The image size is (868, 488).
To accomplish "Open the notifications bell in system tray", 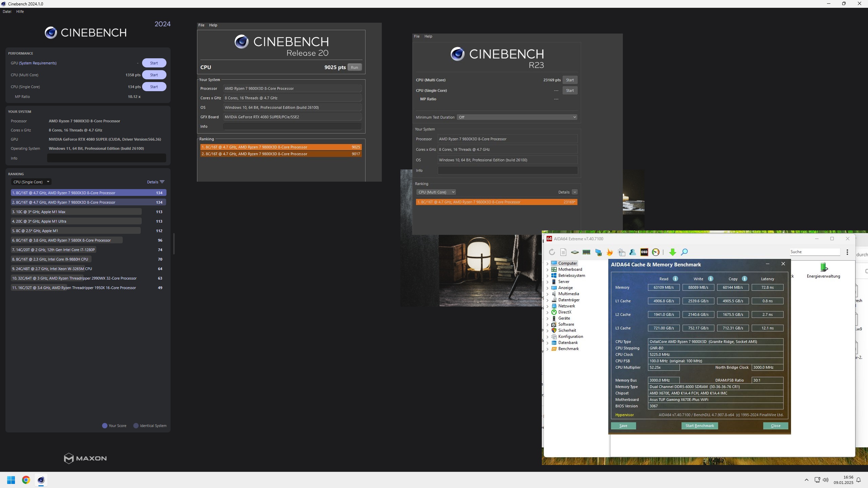I will 859,480.
